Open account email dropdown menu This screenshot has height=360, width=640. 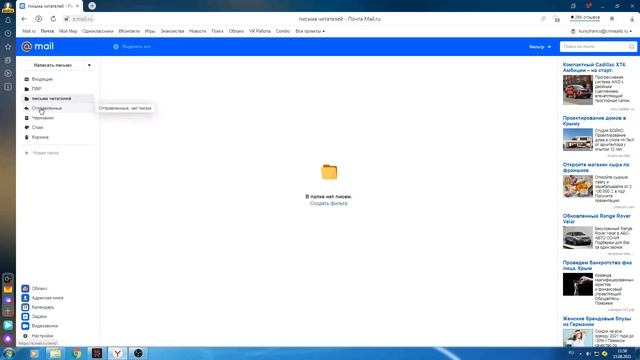tap(601, 31)
